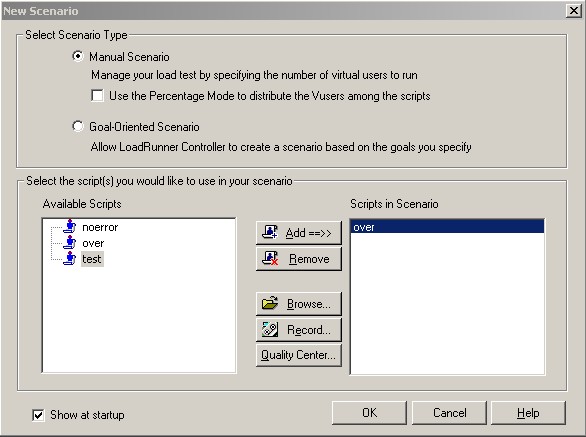
Task: Enable Percentage Mode checkbox
Action: pos(97,96)
